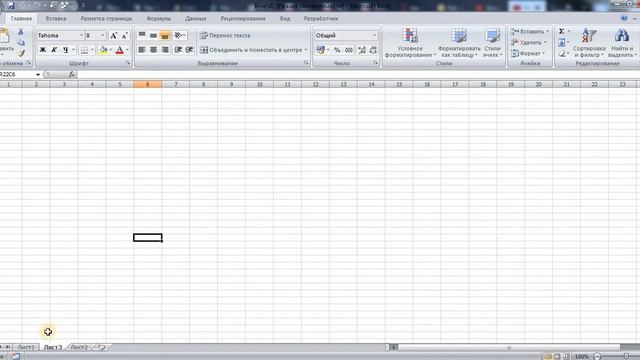640x360 pixels.
Task: Select the Лист2 sheet tab
Action: 79,347
